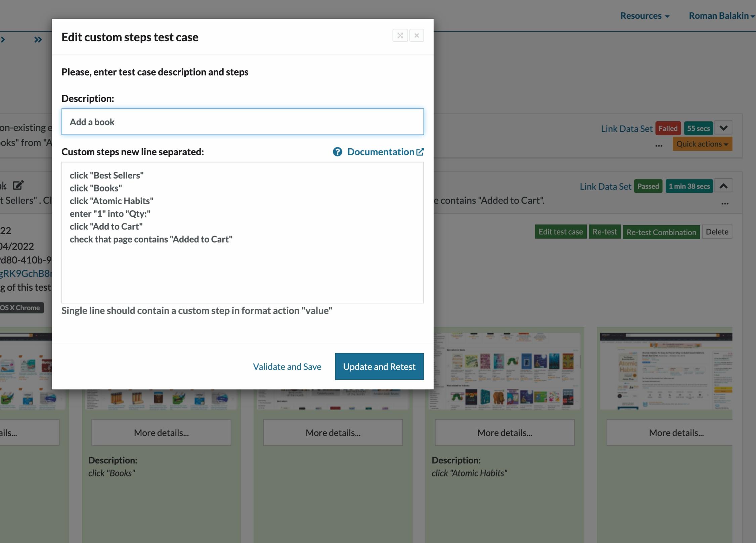Click the modal fullscreen expand icon

[x=400, y=36]
